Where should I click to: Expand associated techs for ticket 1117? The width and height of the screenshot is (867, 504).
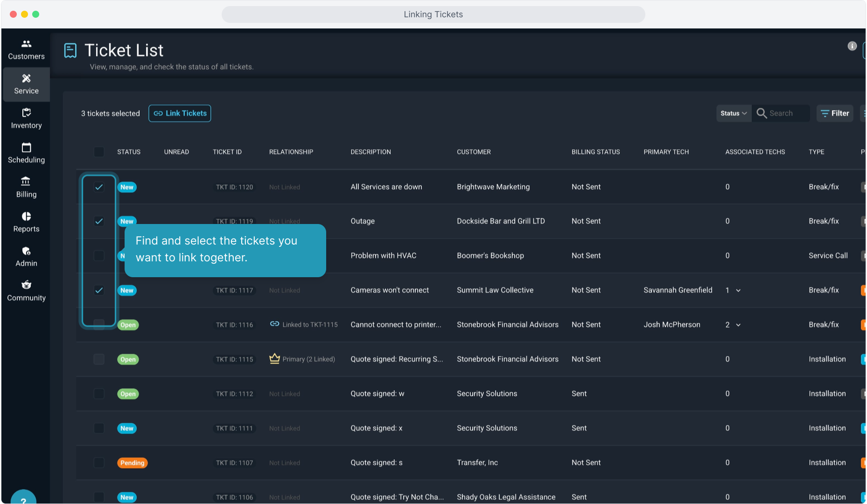[738, 290]
